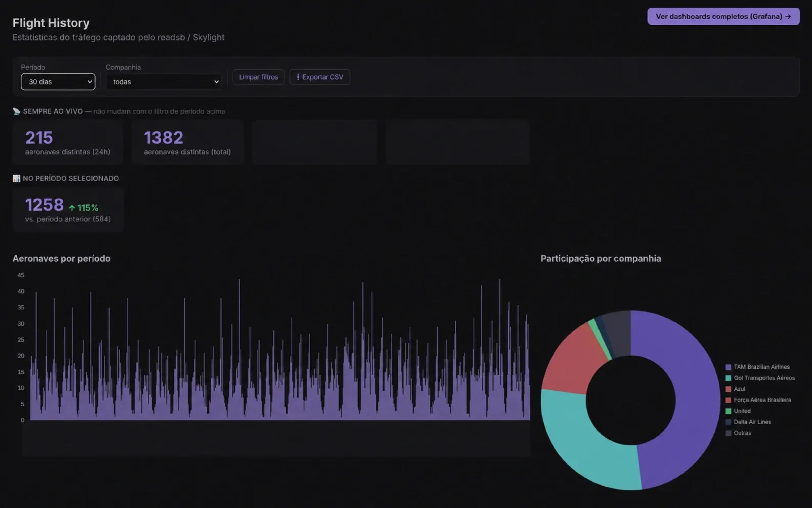Click the Força Aérea Brasileira color swatch

pyautogui.click(x=728, y=400)
